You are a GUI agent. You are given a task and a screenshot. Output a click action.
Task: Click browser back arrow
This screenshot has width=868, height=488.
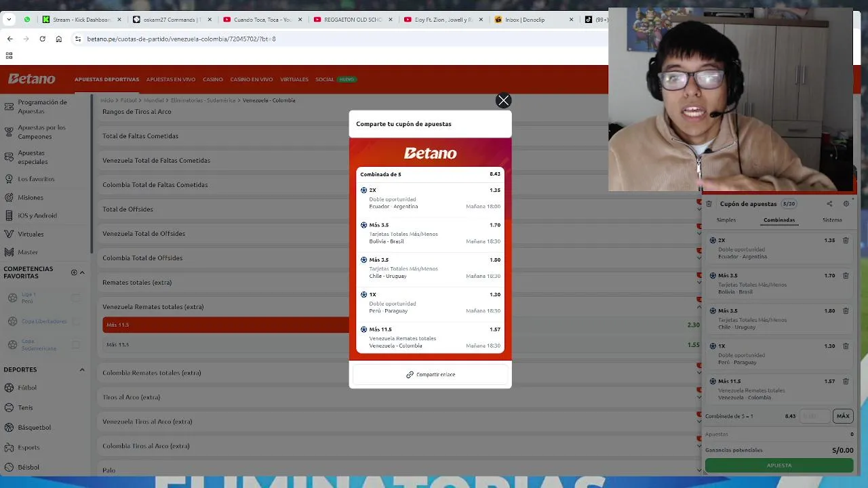pyautogui.click(x=9, y=39)
